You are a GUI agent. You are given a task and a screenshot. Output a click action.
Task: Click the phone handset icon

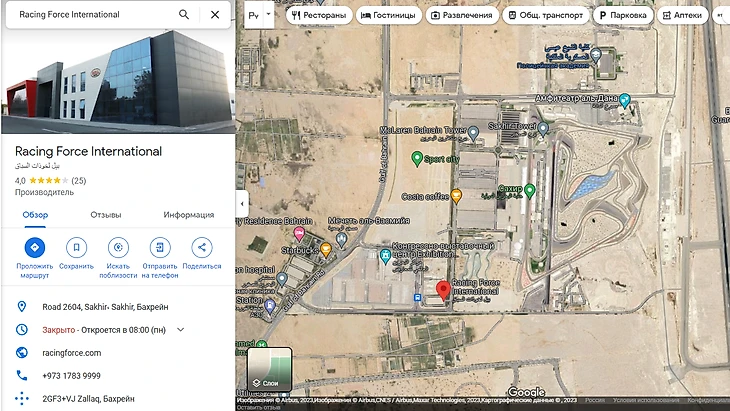click(21, 375)
